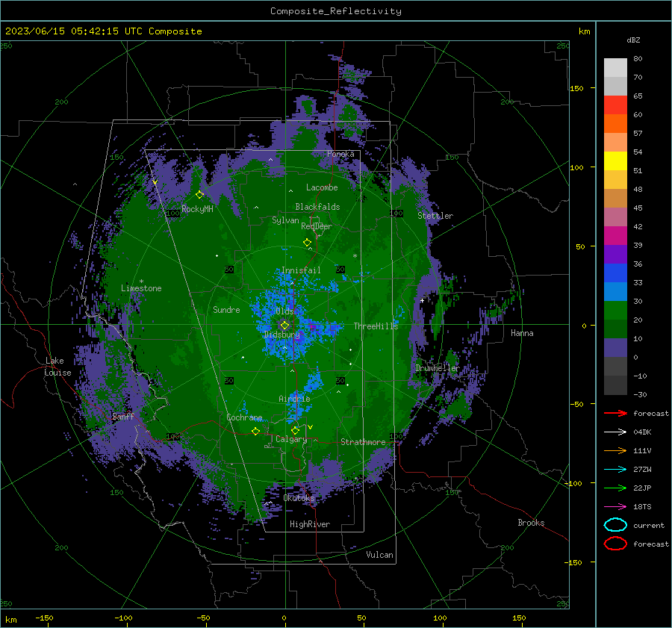
Task: Select the lightest gray 80 dBZ swatch
Action: click(x=615, y=67)
